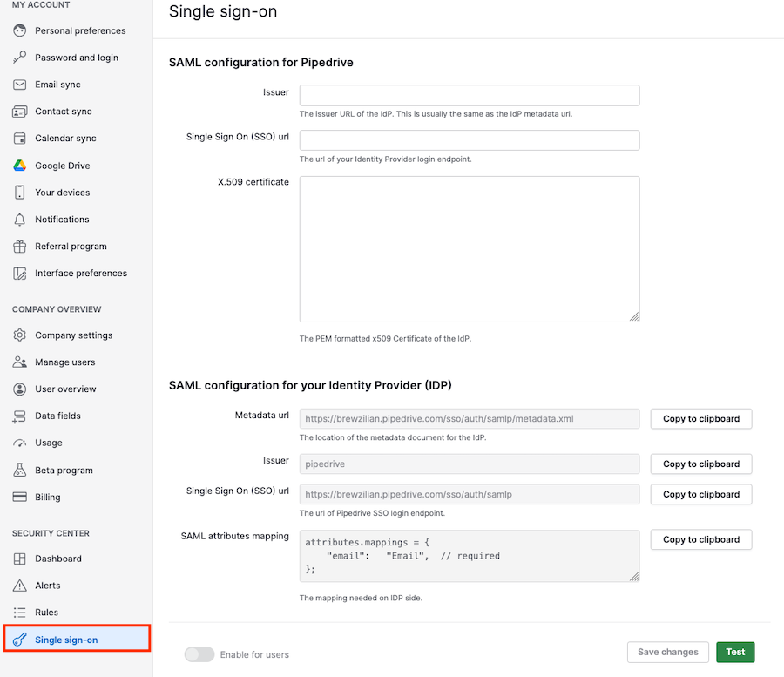
Task: Copy SAML attributes mapping to clipboard
Action: (x=700, y=539)
